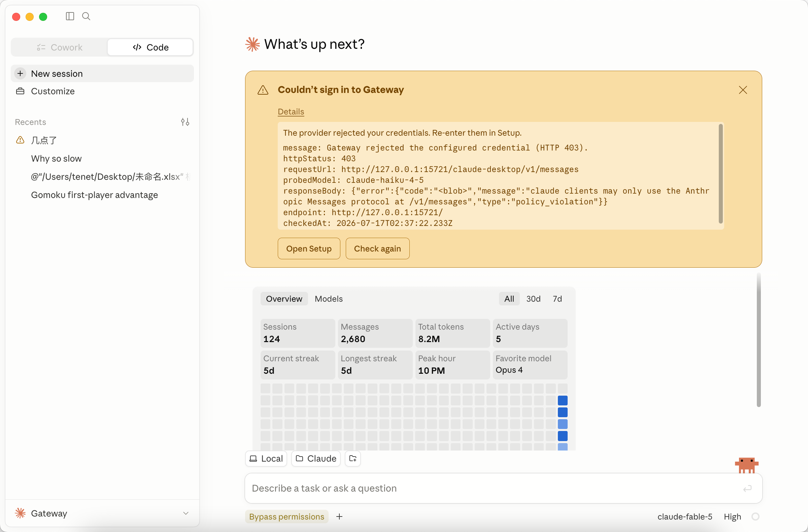Screen dimensions: 808x532
Task: Click the Favorite model Opus 4 card
Action: (x=530, y=365)
